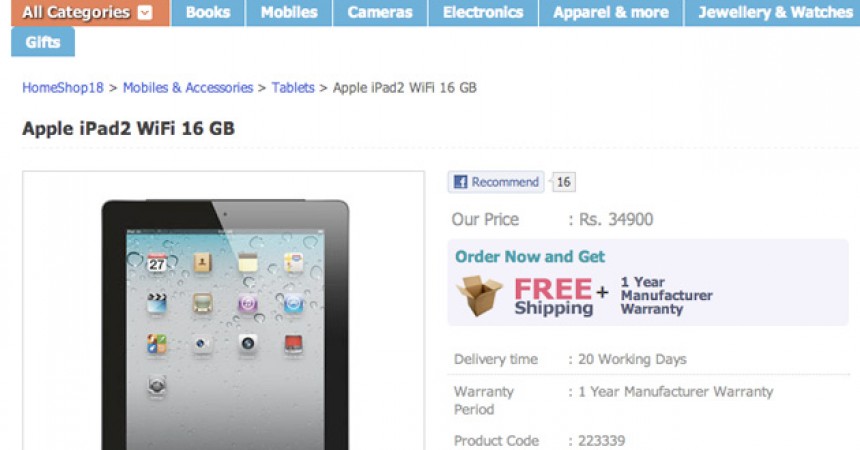860x450 pixels.
Task: Open Jewellery & Watches category
Action: point(772,13)
